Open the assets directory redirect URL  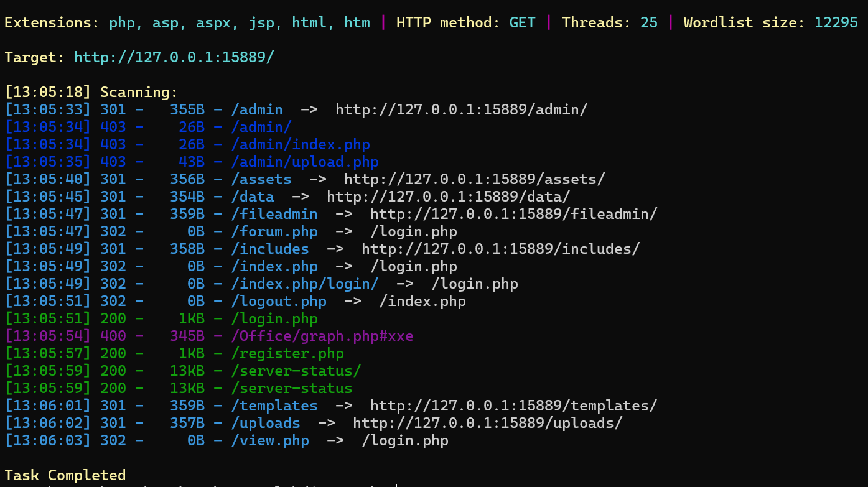tap(475, 180)
